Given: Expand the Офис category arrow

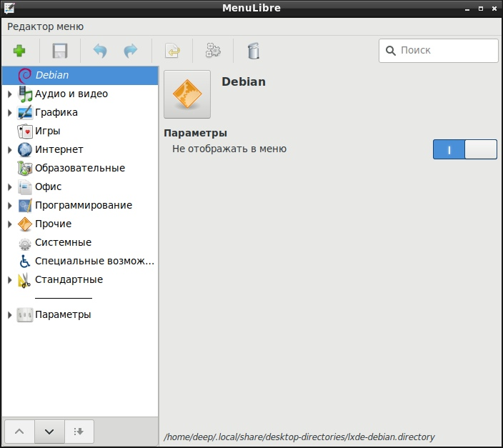Looking at the screenshot, I should point(9,187).
